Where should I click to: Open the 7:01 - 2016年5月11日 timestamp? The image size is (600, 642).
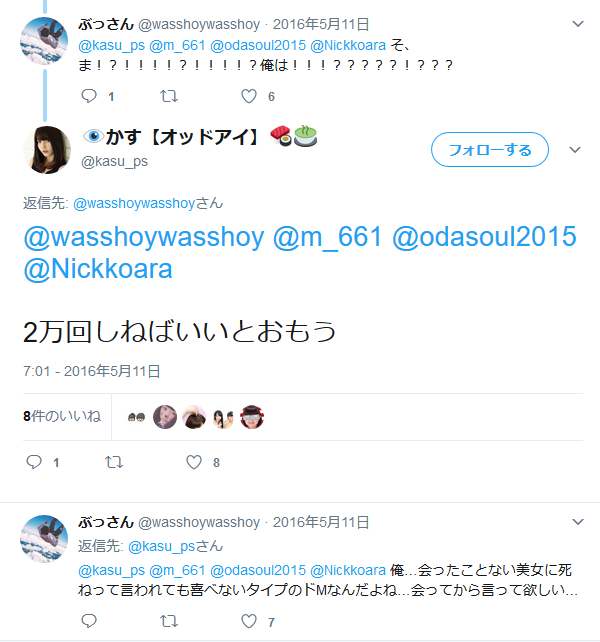91,371
